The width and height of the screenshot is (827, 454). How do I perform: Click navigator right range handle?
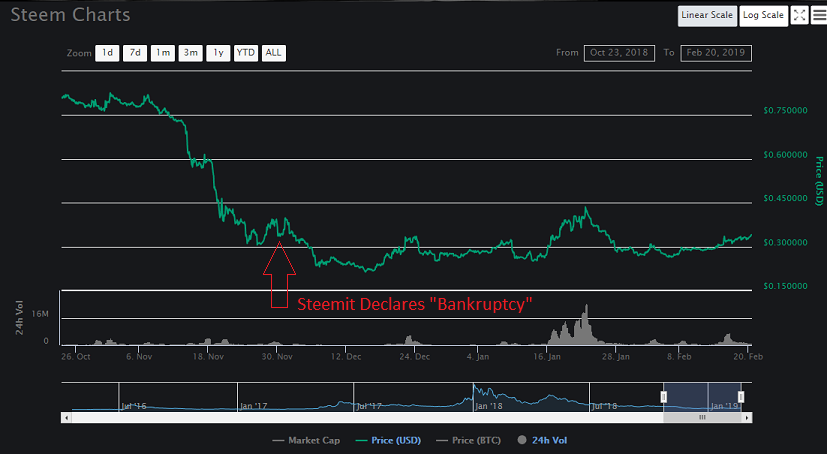point(741,397)
